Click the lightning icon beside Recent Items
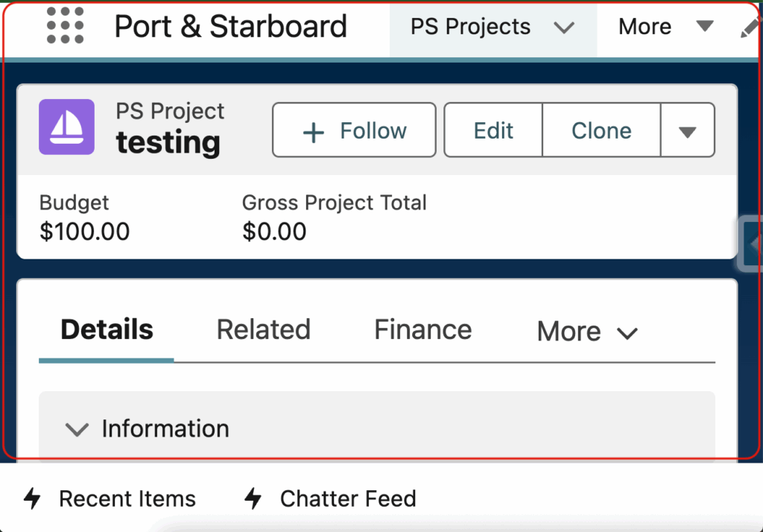 click(32, 498)
